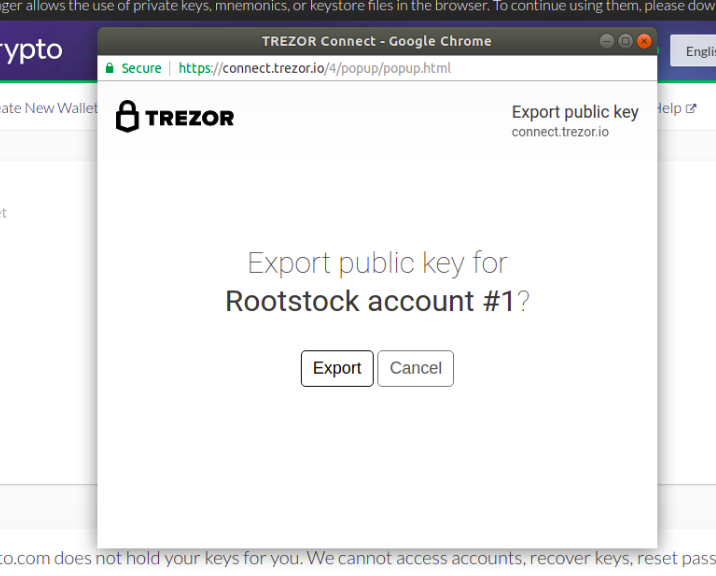Select the Create New Wallet tab behind popup
The height and width of the screenshot is (576, 716).
point(48,108)
